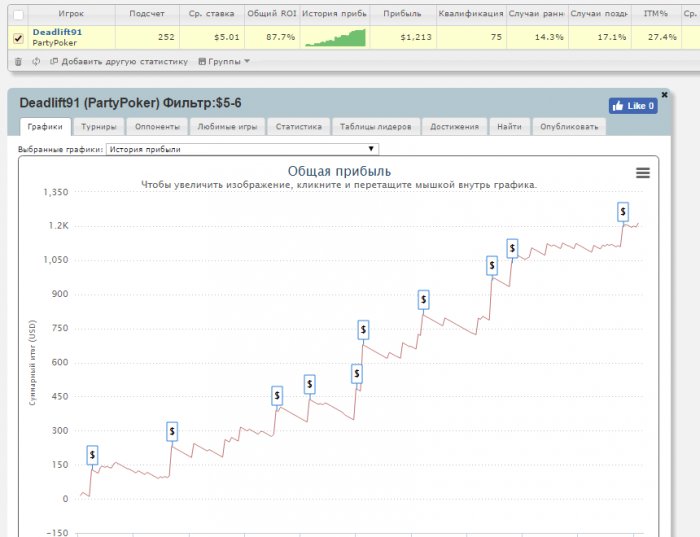700x537 pixels.
Task: Switch to the 'Графики' tab
Action: (45, 127)
